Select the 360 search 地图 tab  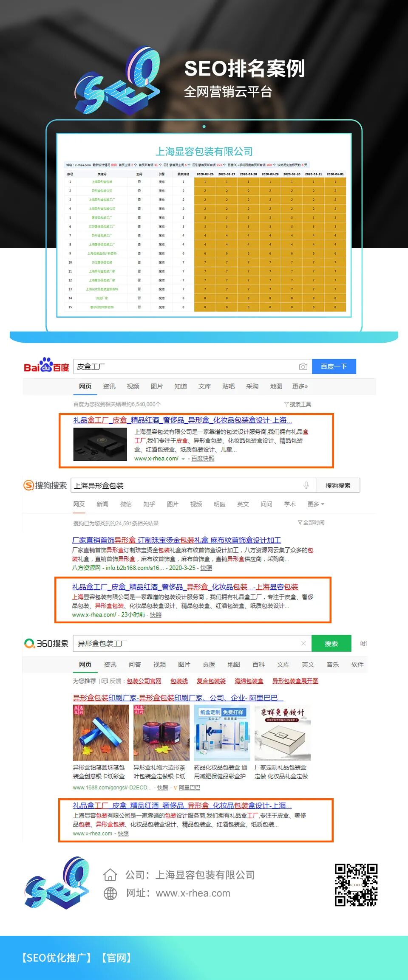234,665
